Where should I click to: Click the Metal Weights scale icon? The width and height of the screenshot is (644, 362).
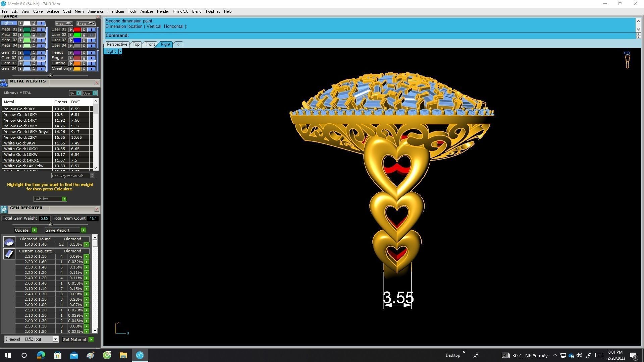coord(4,83)
